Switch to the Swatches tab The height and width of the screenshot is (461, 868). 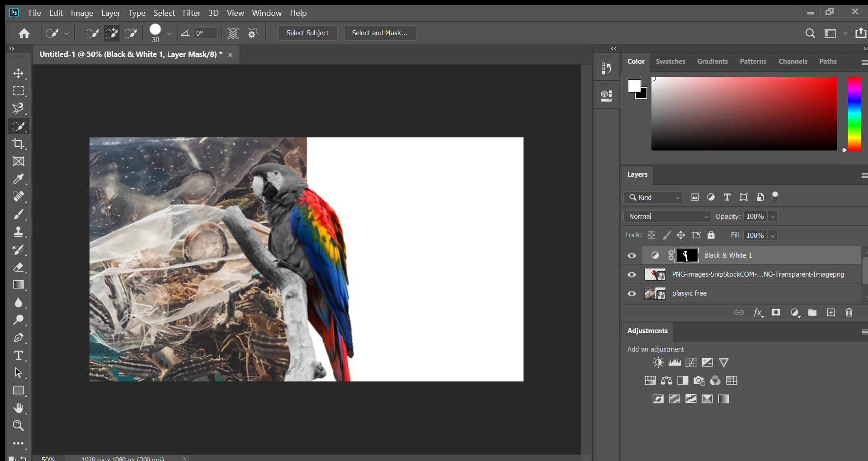pyautogui.click(x=670, y=61)
